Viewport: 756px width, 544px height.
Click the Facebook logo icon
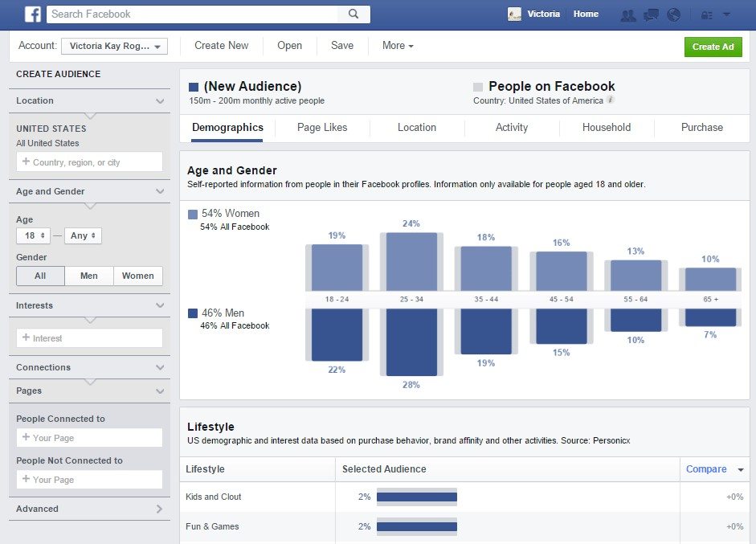pyautogui.click(x=33, y=14)
